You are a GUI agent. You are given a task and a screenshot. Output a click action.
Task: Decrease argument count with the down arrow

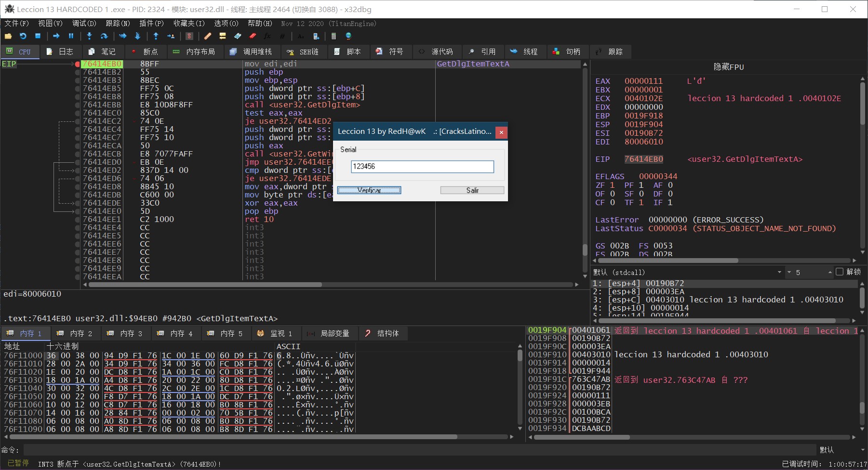(789, 272)
